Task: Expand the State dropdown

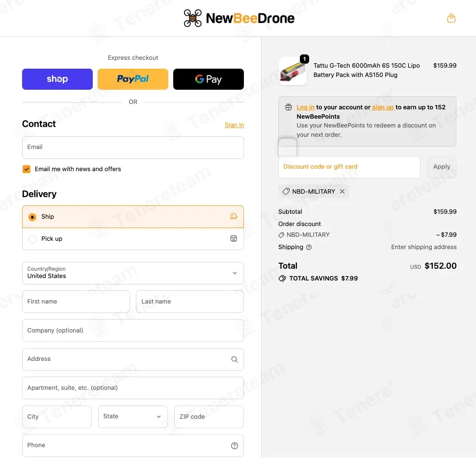Action: (x=133, y=417)
